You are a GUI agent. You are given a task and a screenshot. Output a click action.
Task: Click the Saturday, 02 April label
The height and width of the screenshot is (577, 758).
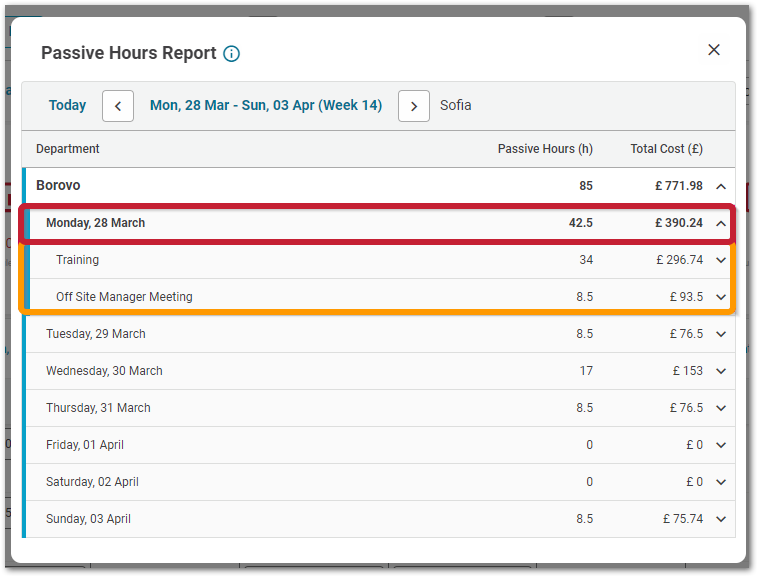point(92,482)
